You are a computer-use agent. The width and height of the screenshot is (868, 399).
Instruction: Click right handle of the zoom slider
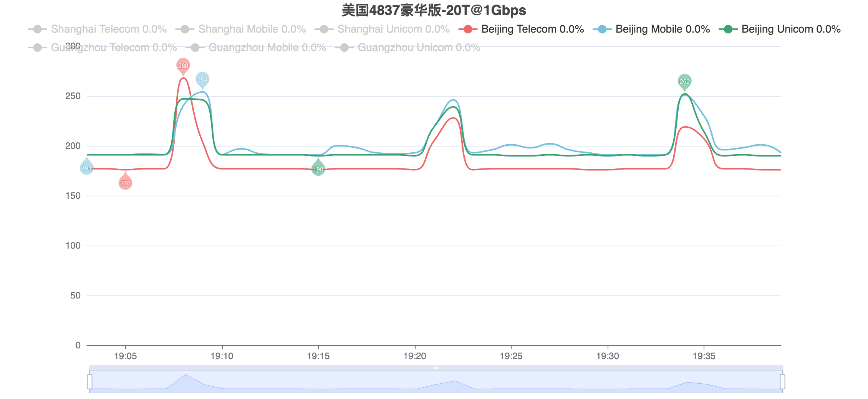(x=782, y=382)
